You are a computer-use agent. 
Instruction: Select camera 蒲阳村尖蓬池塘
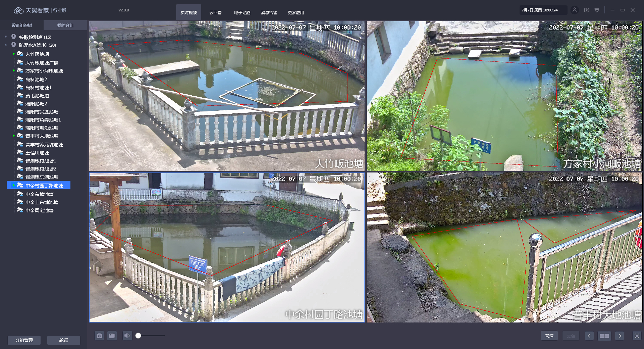[42, 112]
